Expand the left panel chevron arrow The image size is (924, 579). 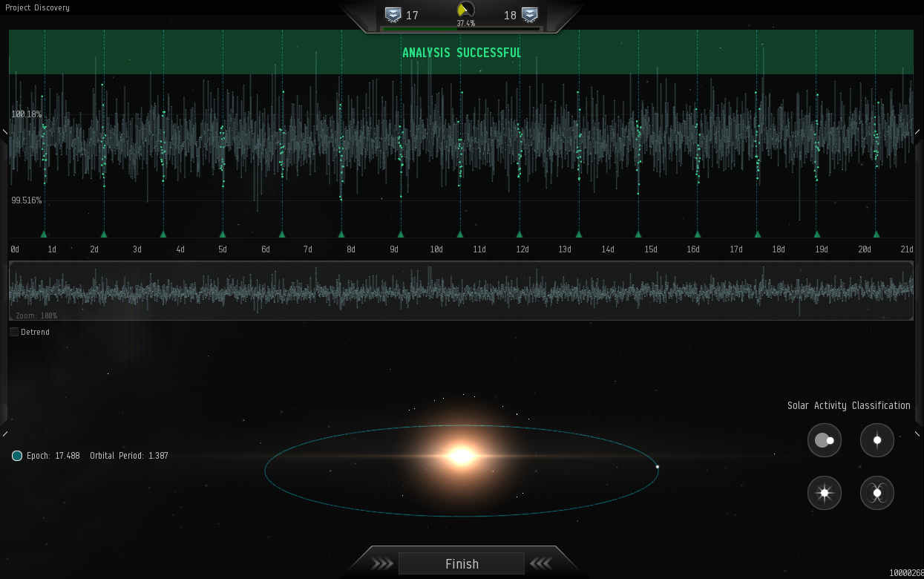[x=4, y=131]
